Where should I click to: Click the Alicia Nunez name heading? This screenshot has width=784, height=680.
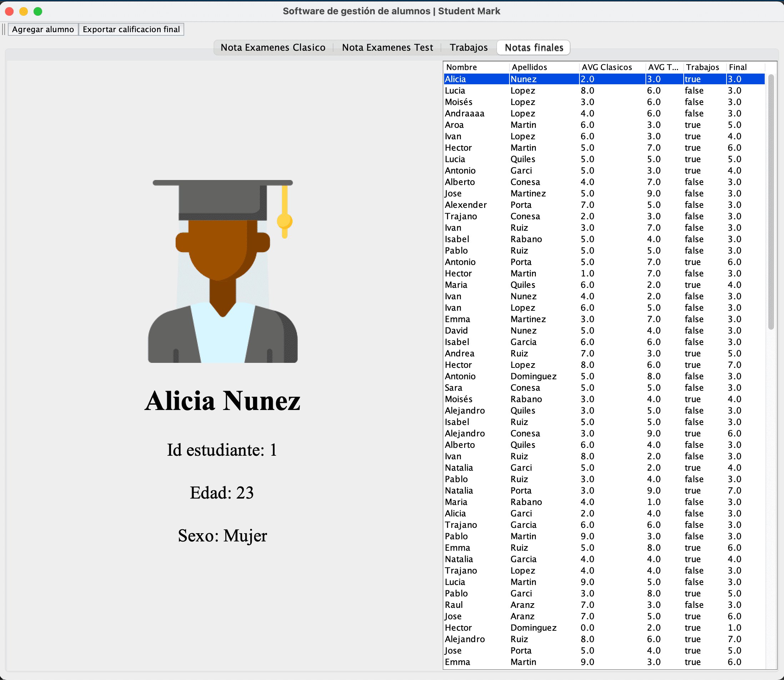(x=223, y=401)
